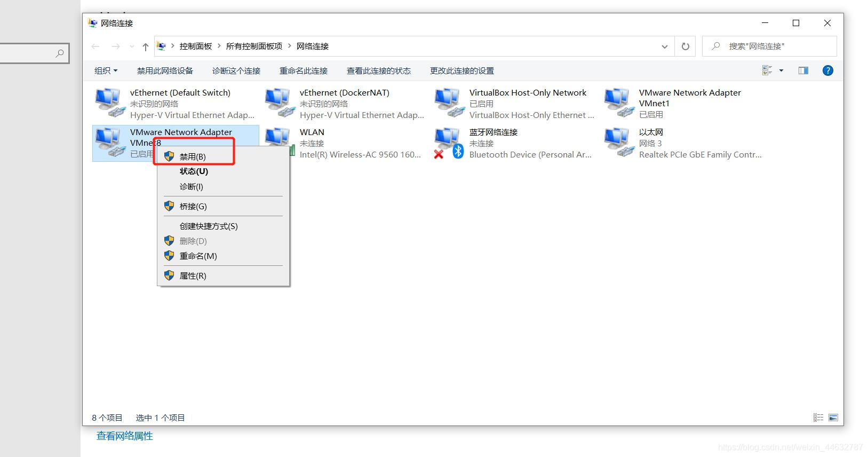The width and height of the screenshot is (868, 457).
Task: Click the address bar location icon
Action: pyautogui.click(x=161, y=46)
